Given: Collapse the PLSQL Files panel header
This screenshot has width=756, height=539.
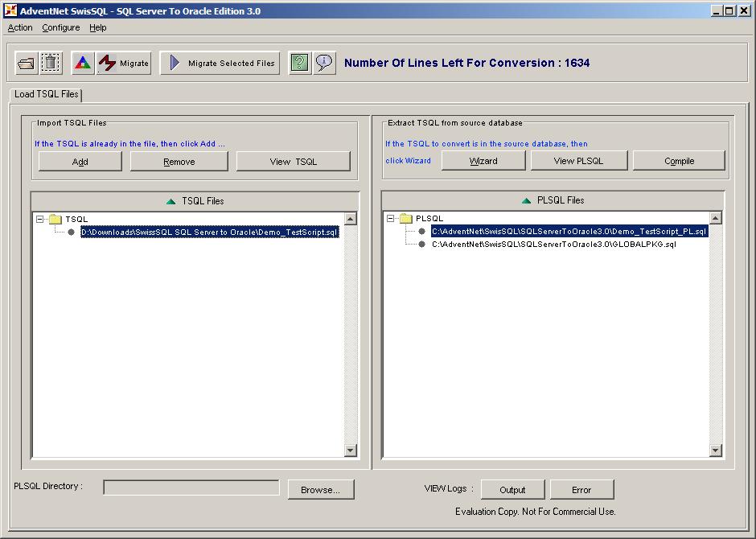Looking at the screenshot, I should click(x=553, y=200).
